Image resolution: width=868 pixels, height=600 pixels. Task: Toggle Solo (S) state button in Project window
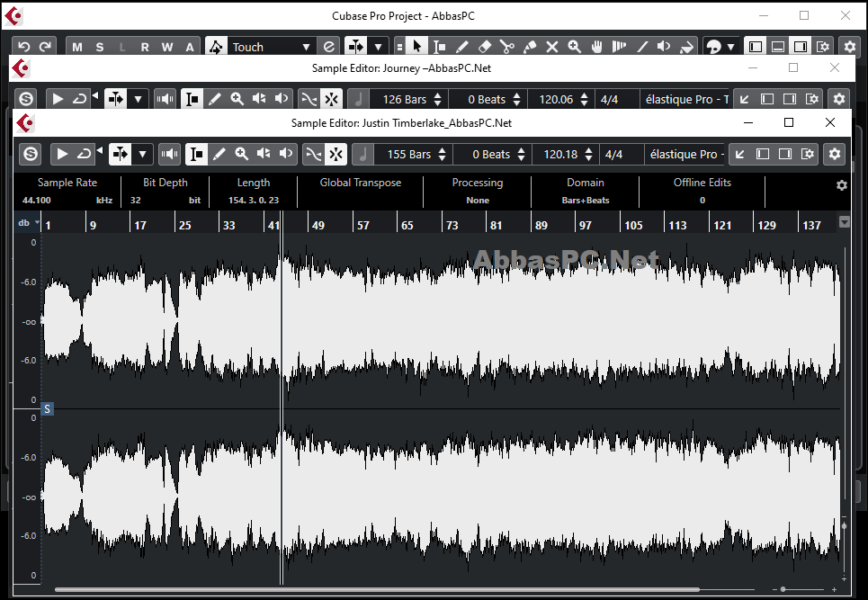100,47
